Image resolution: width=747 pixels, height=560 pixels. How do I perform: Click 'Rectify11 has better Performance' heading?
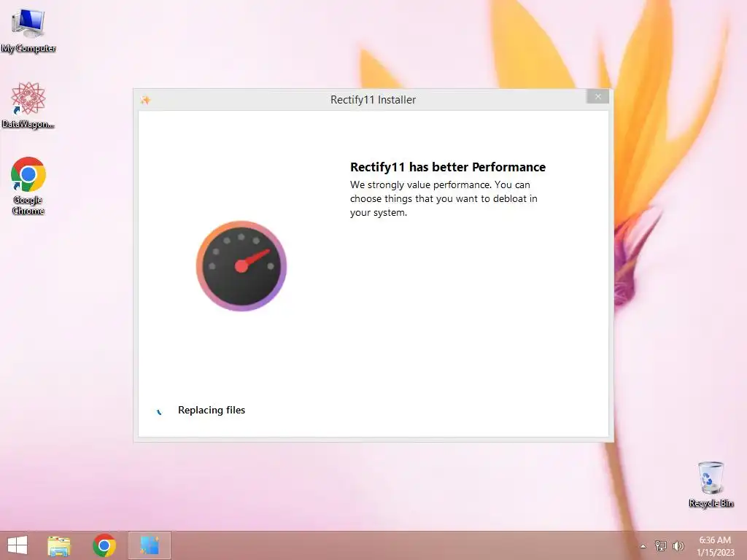448,167
